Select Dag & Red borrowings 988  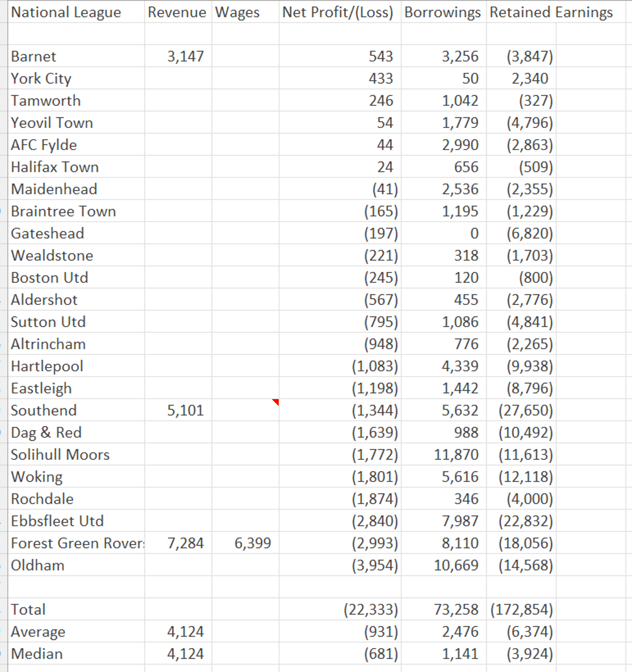coord(444,432)
